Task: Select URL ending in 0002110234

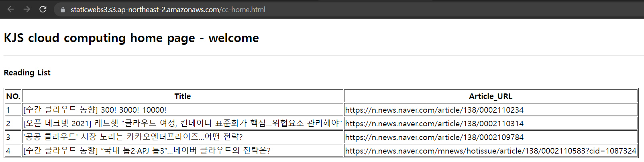Action: click(434, 110)
